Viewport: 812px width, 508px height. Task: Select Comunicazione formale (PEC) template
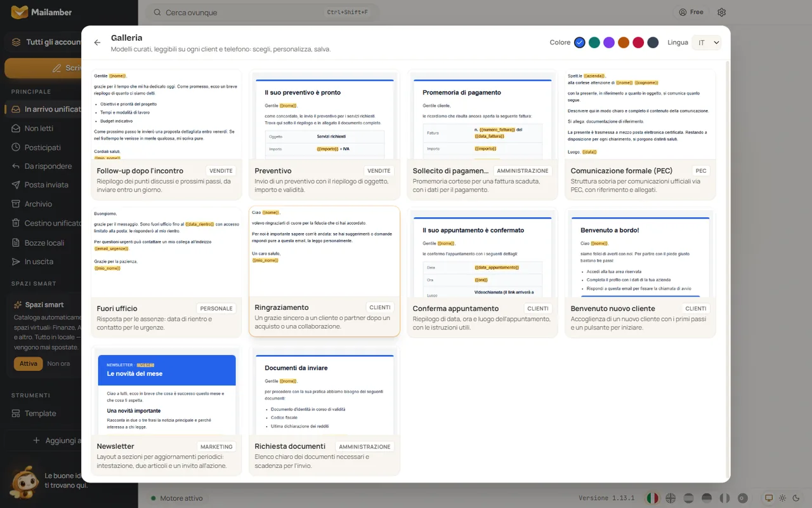(x=640, y=134)
